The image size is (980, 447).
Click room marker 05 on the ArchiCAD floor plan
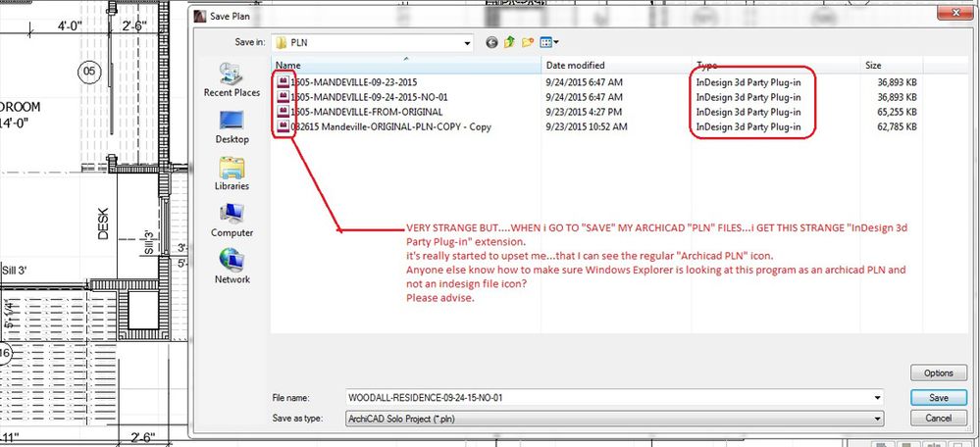89,72
